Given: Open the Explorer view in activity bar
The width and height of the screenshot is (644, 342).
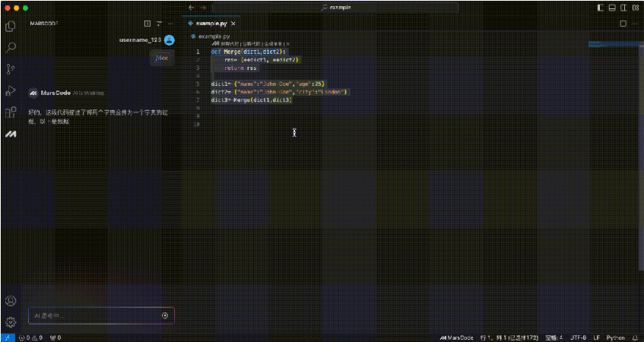Looking at the screenshot, I should pyautogui.click(x=11, y=26).
